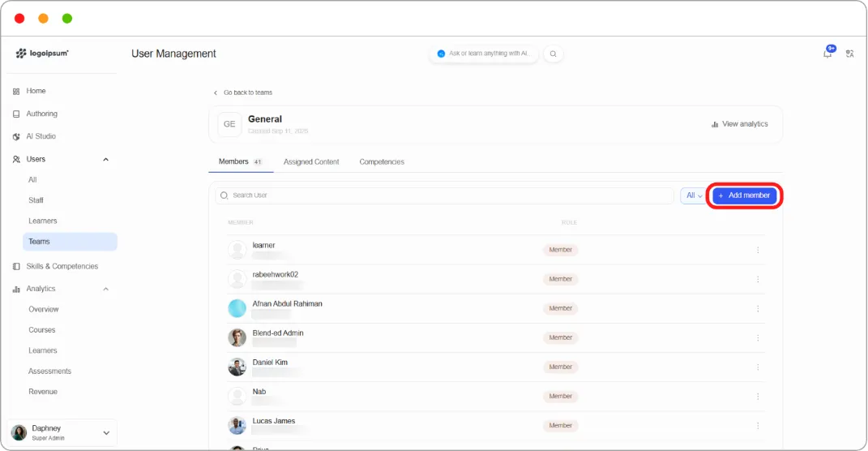Click the search magnifier button
Viewport: 868px width, 451px height.
pyautogui.click(x=553, y=54)
